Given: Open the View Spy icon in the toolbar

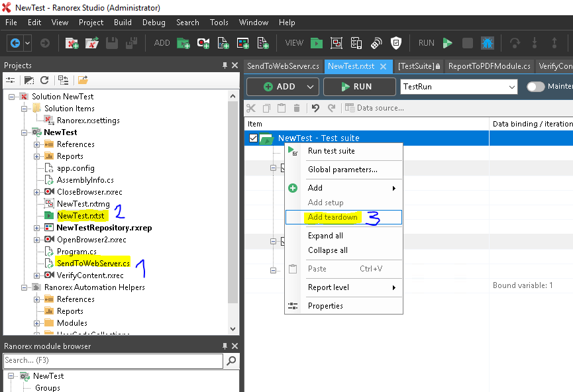Looking at the screenshot, I should pyautogui.click(x=337, y=43).
